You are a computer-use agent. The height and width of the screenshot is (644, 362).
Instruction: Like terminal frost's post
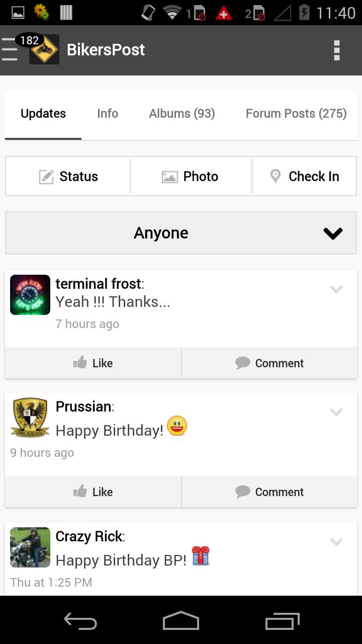(93, 363)
